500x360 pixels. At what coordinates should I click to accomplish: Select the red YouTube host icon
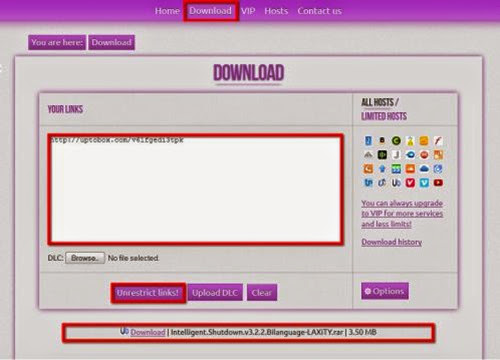coord(438,183)
